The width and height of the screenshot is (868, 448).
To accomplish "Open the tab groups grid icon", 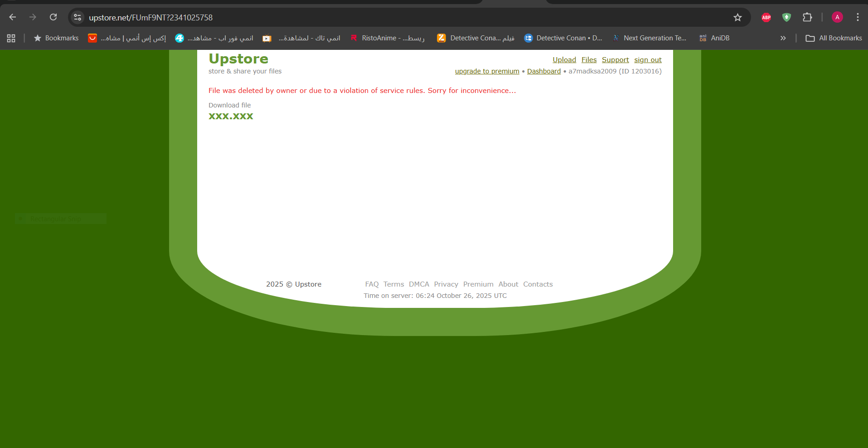I will click(11, 38).
